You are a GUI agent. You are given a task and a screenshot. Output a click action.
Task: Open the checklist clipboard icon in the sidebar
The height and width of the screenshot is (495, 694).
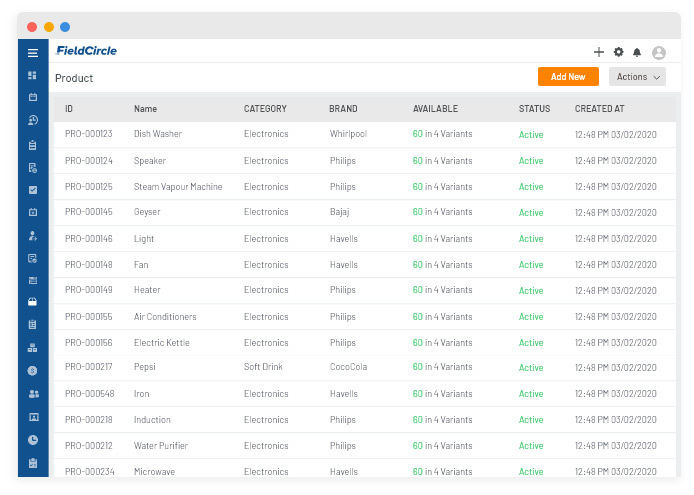pyautogui.click(x=32, y=325)
